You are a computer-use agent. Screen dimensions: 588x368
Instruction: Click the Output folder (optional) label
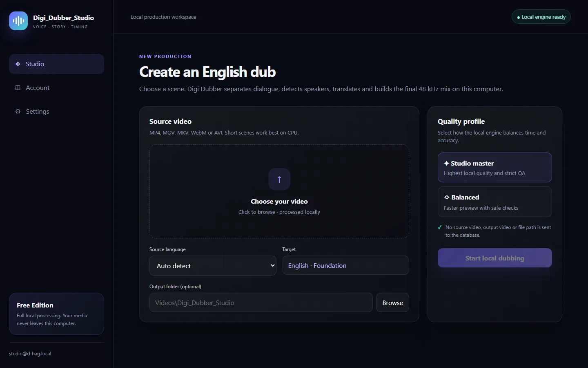tap(175, 287)
